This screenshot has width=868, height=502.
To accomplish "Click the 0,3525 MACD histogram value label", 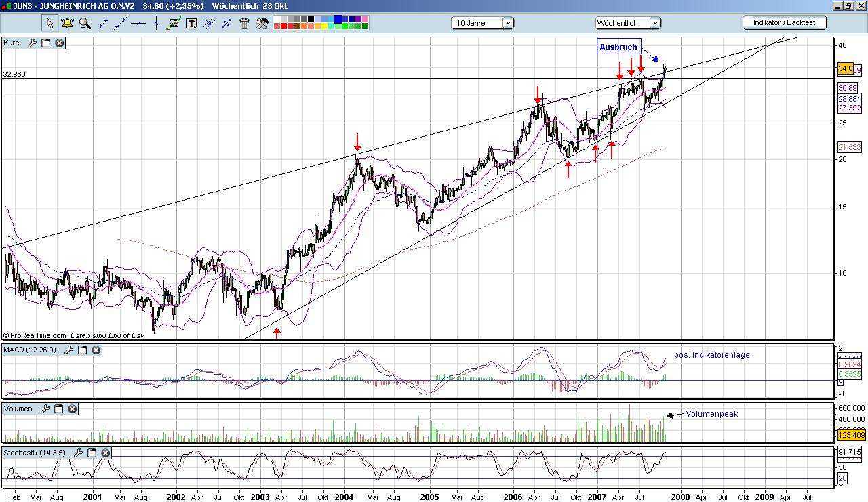I will pyautogui.click(x=850, y=375).
